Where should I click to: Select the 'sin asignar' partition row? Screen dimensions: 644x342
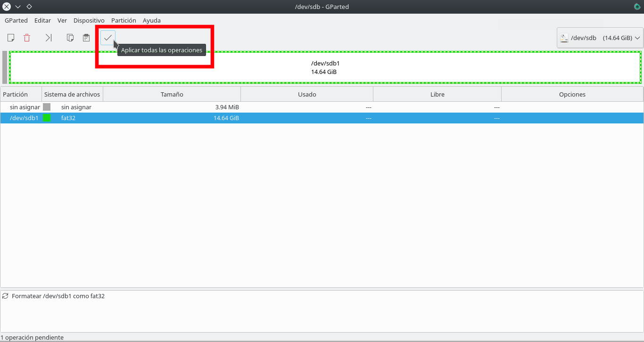(x=322, y=107)
